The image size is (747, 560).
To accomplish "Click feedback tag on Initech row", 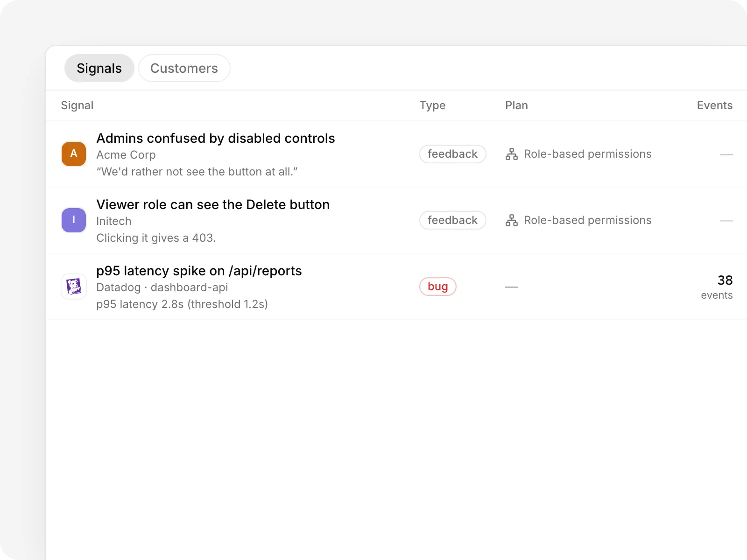I will 452,220.
